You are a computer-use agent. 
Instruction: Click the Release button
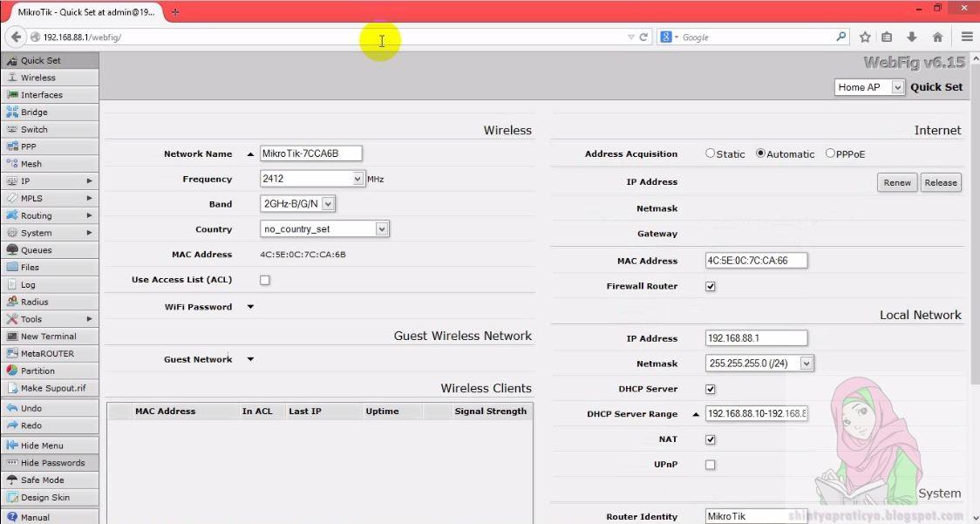(x=941, y=182)
